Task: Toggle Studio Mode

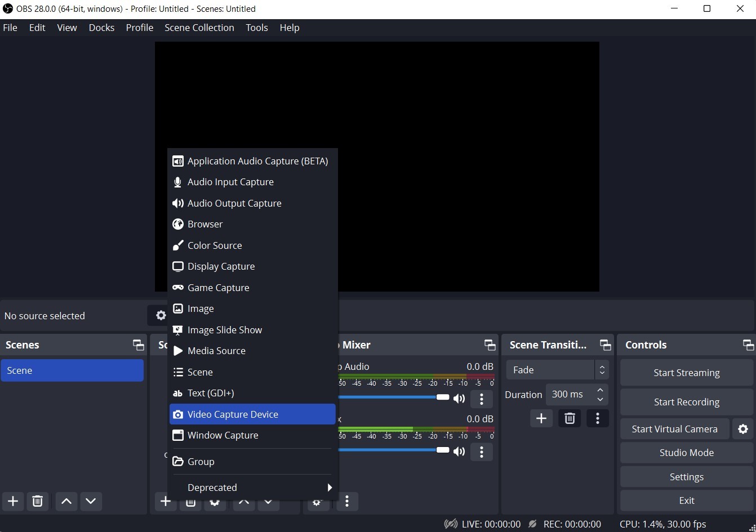Action: 687,453
